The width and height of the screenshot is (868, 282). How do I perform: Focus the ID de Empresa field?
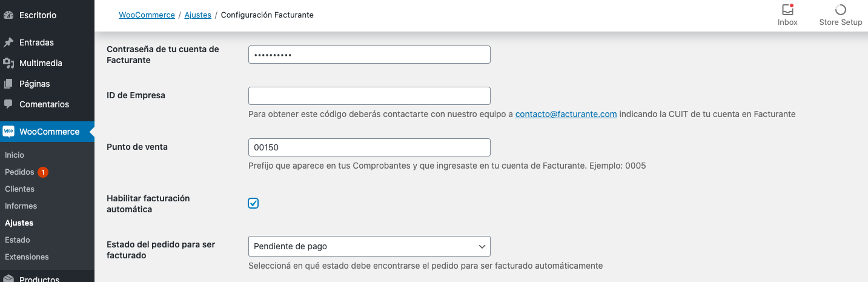369,96
